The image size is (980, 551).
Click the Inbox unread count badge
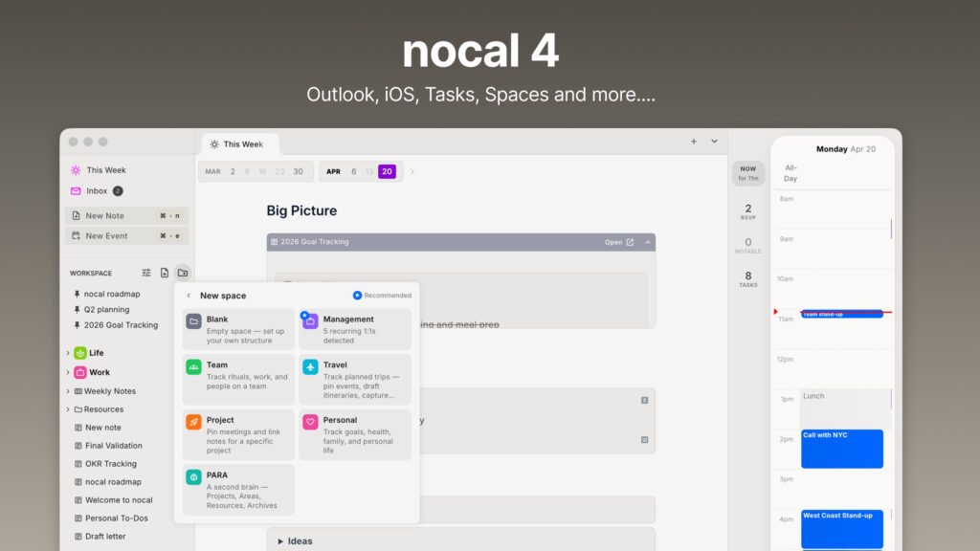pyautogui.click(x=118, y=191)
